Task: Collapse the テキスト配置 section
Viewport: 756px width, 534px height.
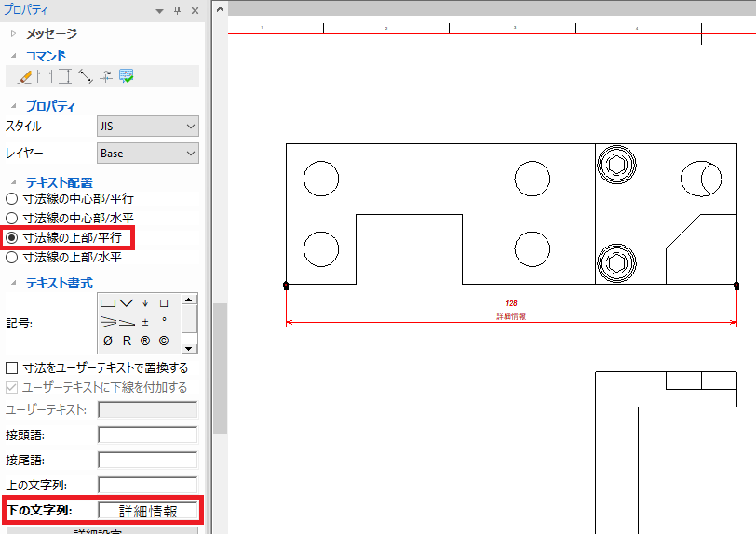Action: pos(13,182)
